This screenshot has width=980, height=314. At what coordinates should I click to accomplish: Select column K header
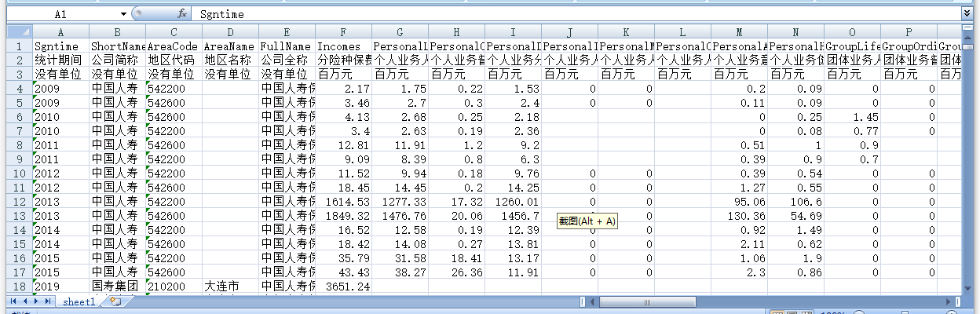click(627, 32)
